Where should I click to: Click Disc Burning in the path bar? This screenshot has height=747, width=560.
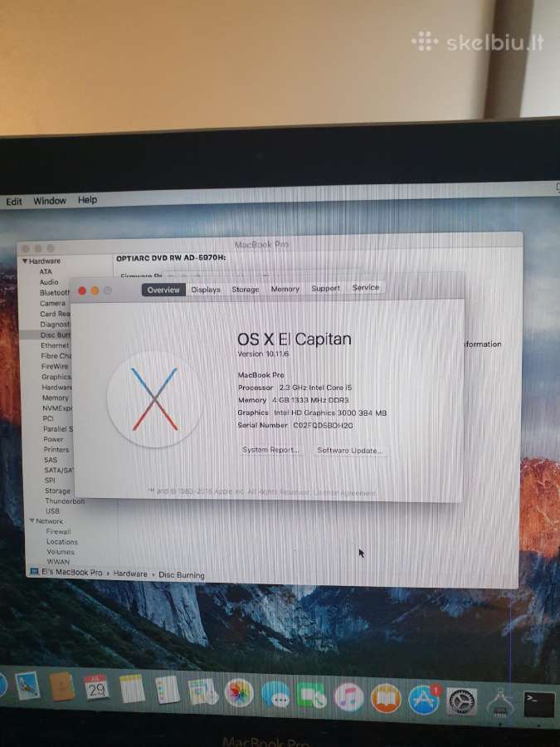click(x=182, y=575)
